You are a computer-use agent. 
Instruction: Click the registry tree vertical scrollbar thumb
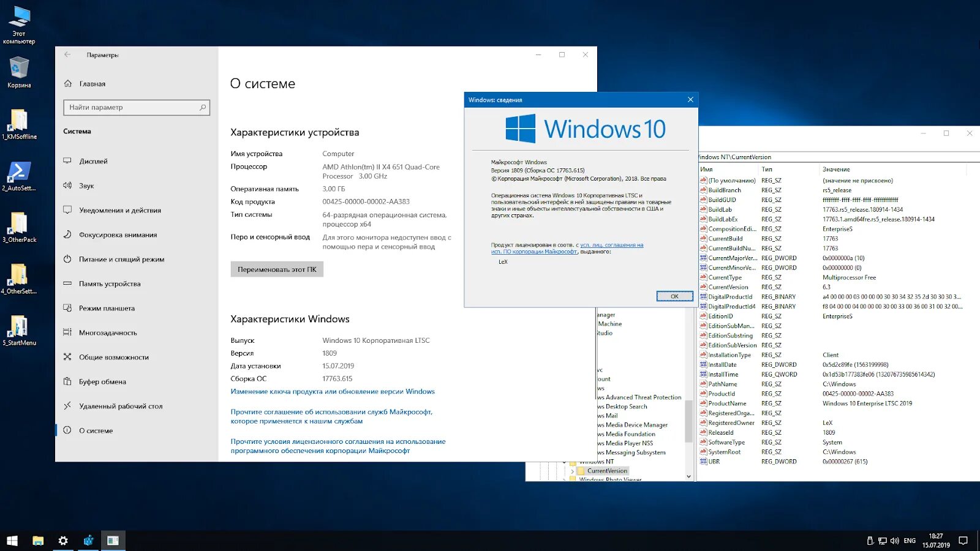(688, 421)
